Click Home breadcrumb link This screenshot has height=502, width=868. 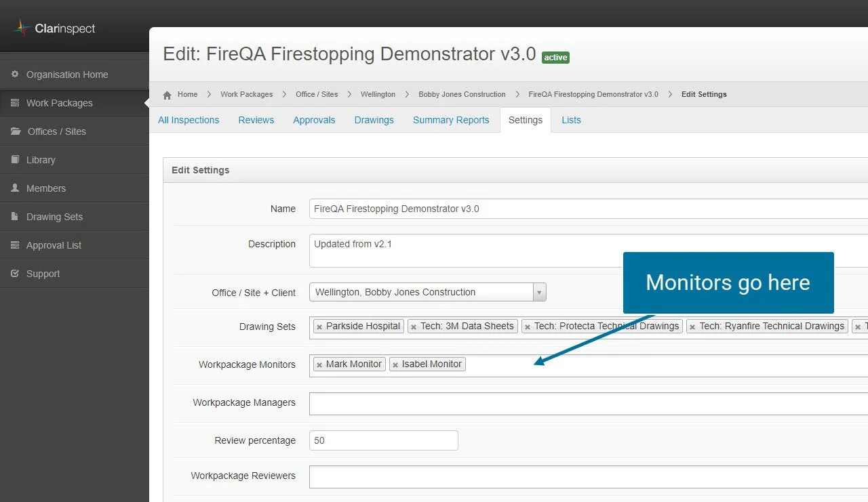[187, 94]
